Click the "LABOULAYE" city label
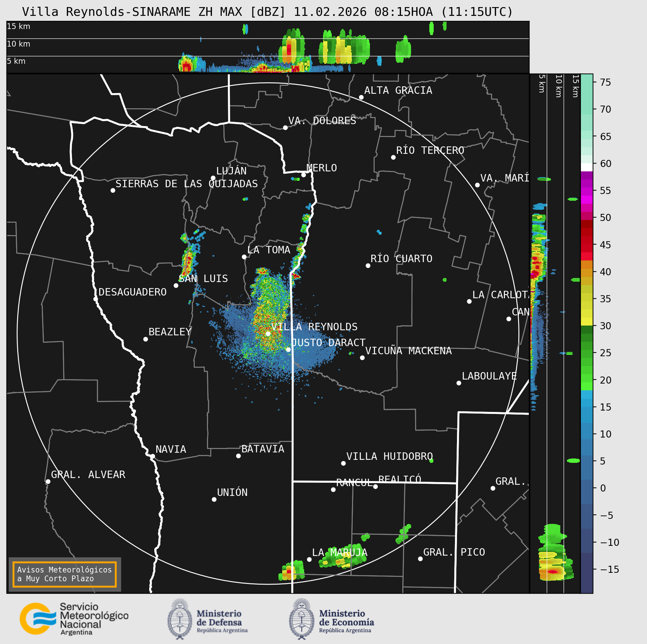Viewport: 647px width, 644px height. click(x=489, y=376)
